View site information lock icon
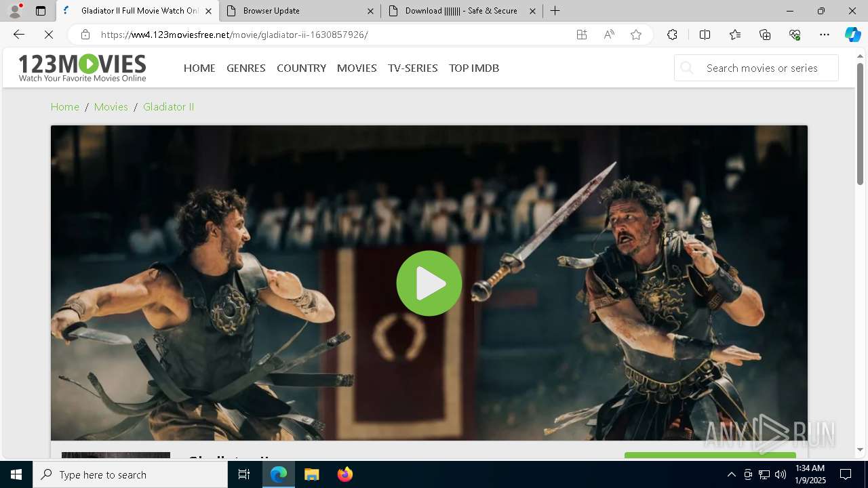The width and height of the screenshot is (868, 488). 85,35
